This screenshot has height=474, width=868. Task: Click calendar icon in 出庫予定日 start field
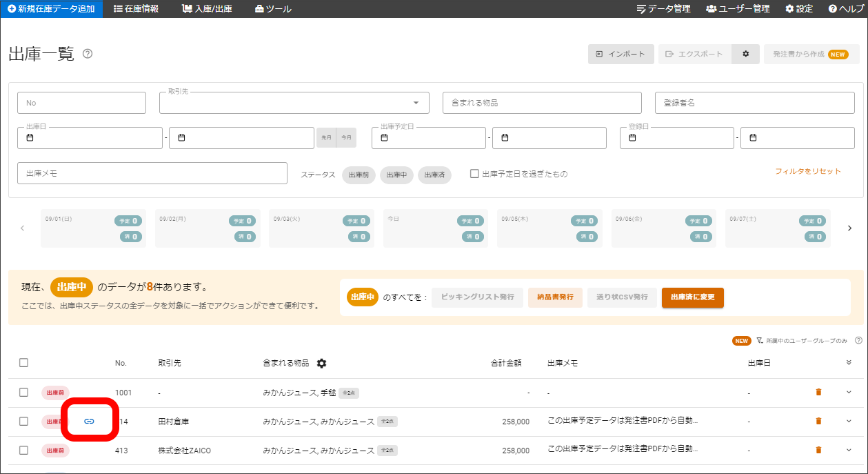(x=384, y=138)
